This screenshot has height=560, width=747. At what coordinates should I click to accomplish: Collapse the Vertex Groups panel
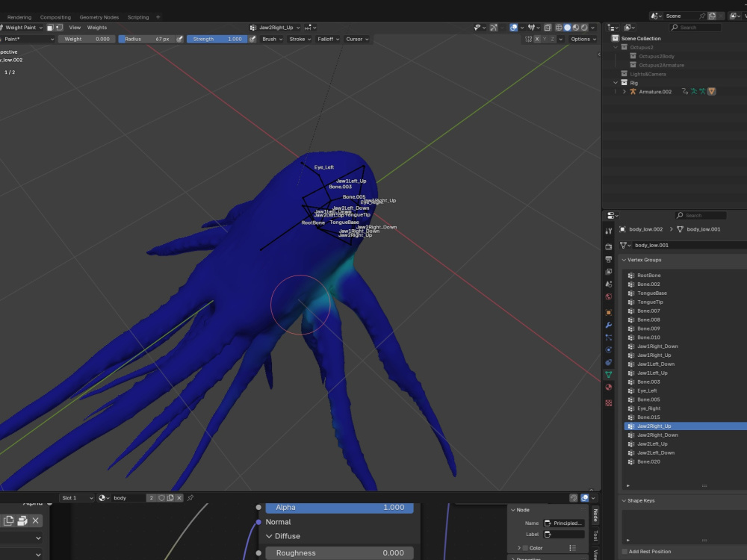[624, 260]
